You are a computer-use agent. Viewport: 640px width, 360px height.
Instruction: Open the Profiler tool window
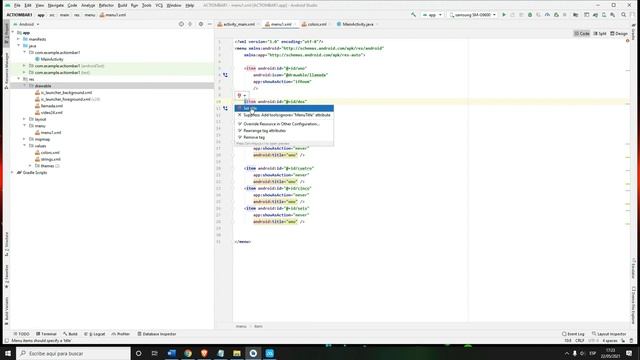(x=121, y=334)
